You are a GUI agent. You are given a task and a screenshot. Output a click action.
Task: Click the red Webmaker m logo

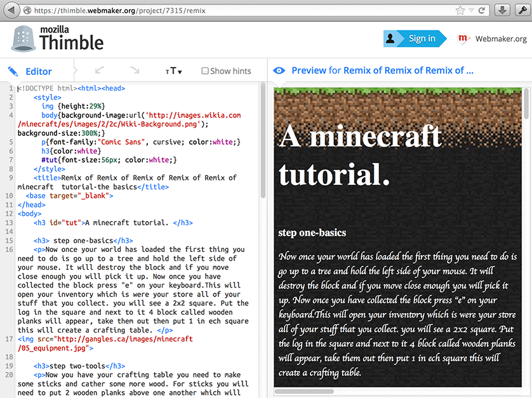(463, 38)
